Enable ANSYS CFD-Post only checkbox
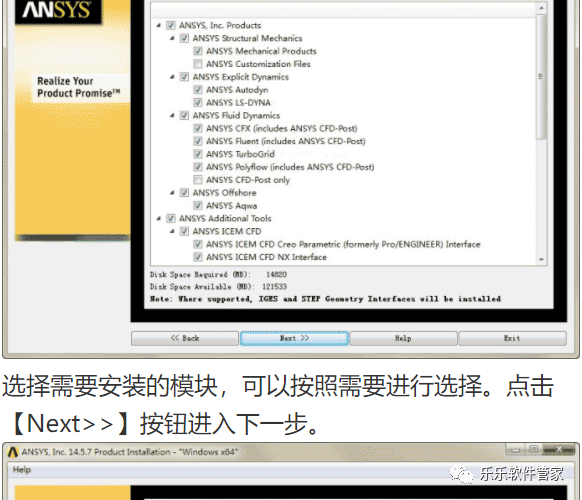582x500 pixels. pos(198,180)
